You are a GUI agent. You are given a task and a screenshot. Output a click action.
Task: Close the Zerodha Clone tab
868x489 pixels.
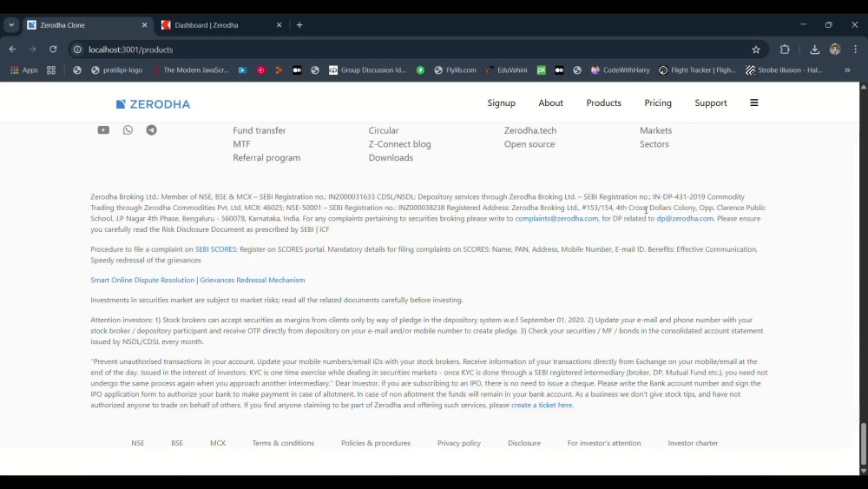click(144, 25)
